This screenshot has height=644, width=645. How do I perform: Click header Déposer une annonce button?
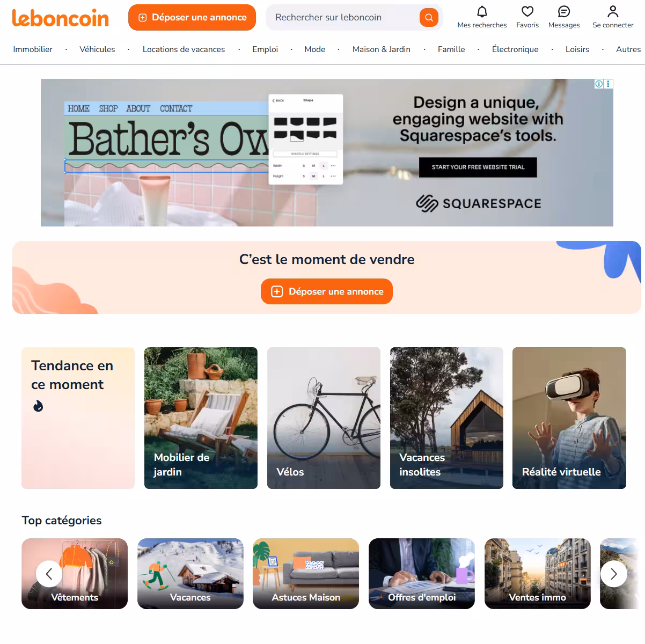[x=192, y=18]
